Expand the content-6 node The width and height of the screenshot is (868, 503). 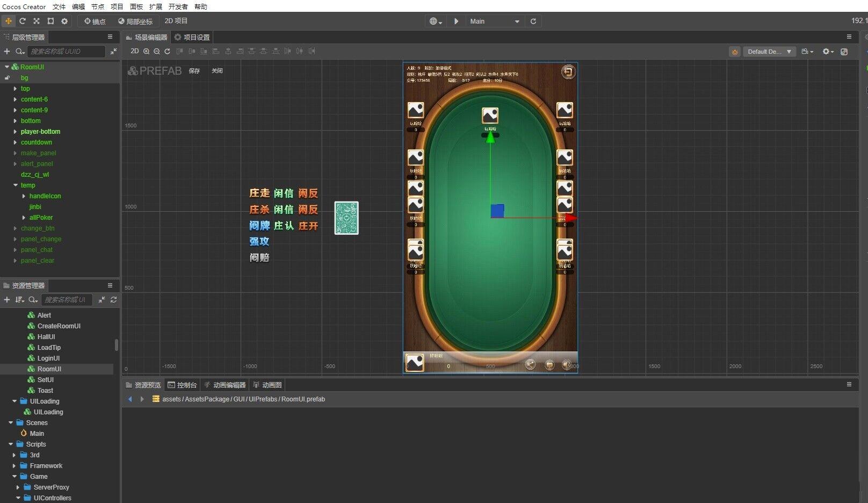coord(15,99)
